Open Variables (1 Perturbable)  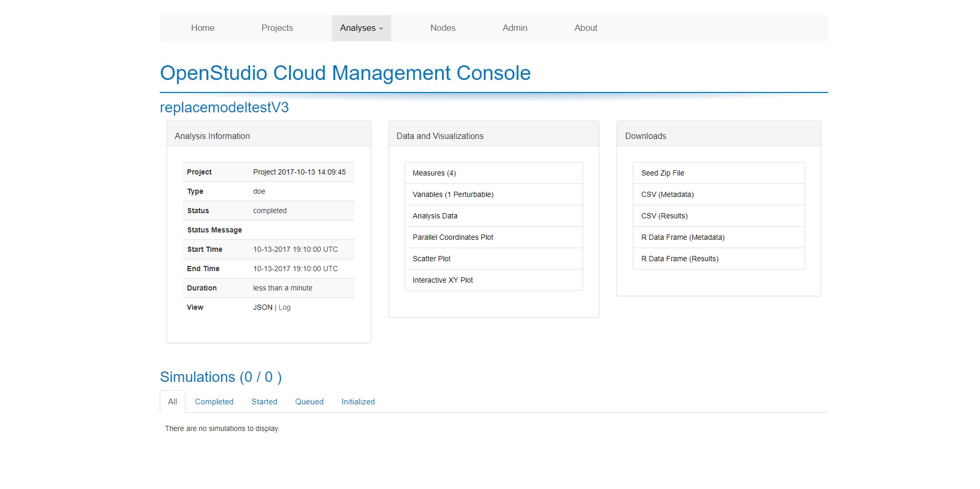coord(494,194)
